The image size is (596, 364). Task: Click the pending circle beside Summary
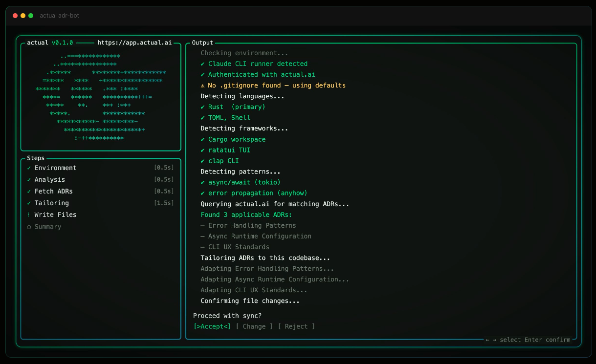(29, 227)
